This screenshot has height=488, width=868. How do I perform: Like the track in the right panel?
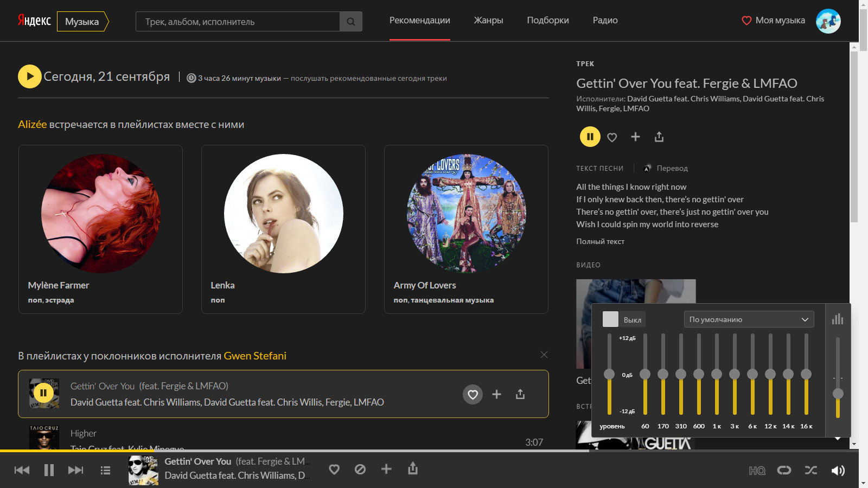click(x=612, y=137)
